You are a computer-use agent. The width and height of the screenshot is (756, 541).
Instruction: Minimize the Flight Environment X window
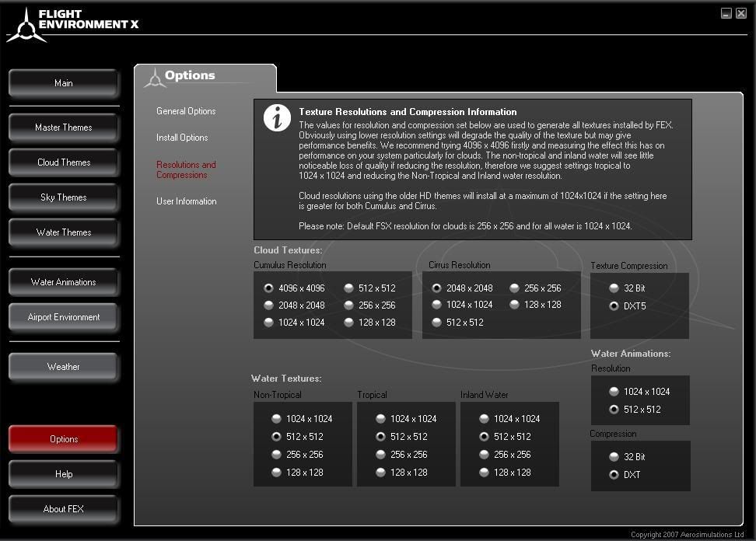coord(726,12)
